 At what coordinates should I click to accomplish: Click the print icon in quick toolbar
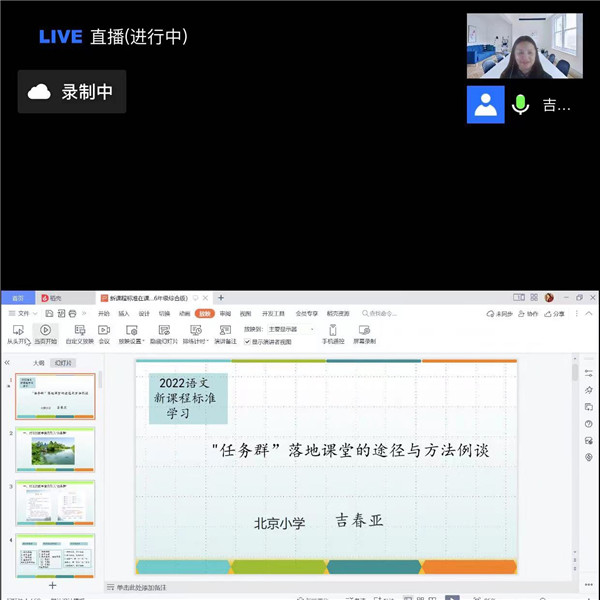point(73,313)
